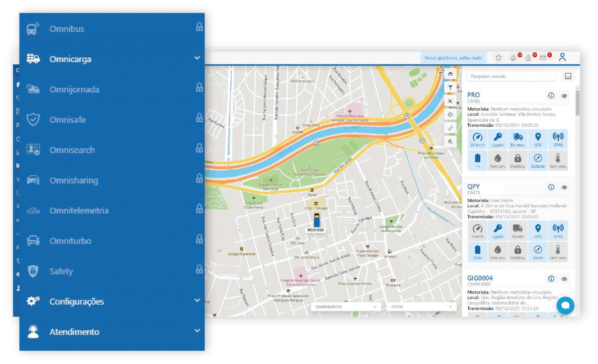Click "Nova aparência, saiba mais!" banner
The width and height of the screenshot is (598, 364).
tap(453, 58)
